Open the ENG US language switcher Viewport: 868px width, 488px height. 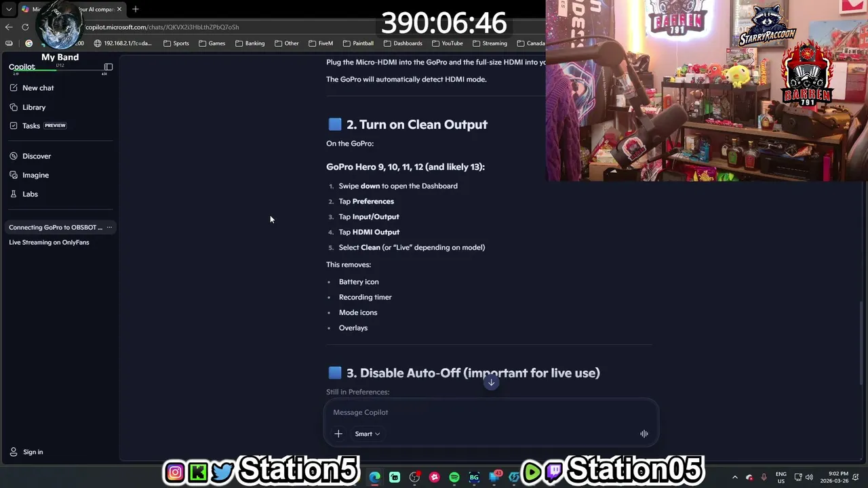[x=781, y=477]
